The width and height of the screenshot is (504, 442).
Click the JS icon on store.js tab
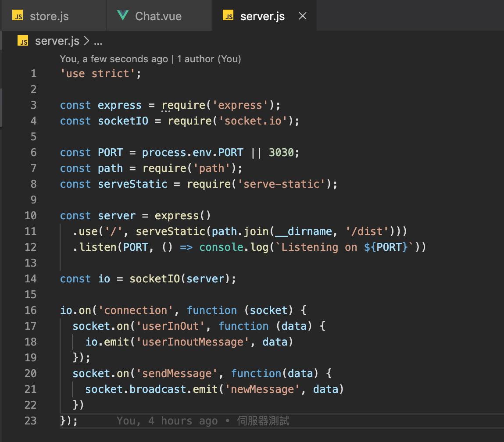click(x=18, y=15)
